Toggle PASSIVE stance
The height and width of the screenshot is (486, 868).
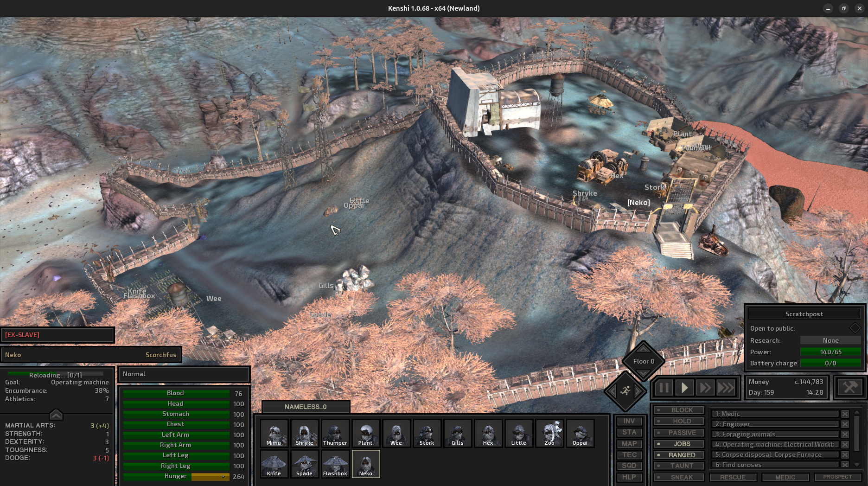pyautogui.click(x=679, y=433)
